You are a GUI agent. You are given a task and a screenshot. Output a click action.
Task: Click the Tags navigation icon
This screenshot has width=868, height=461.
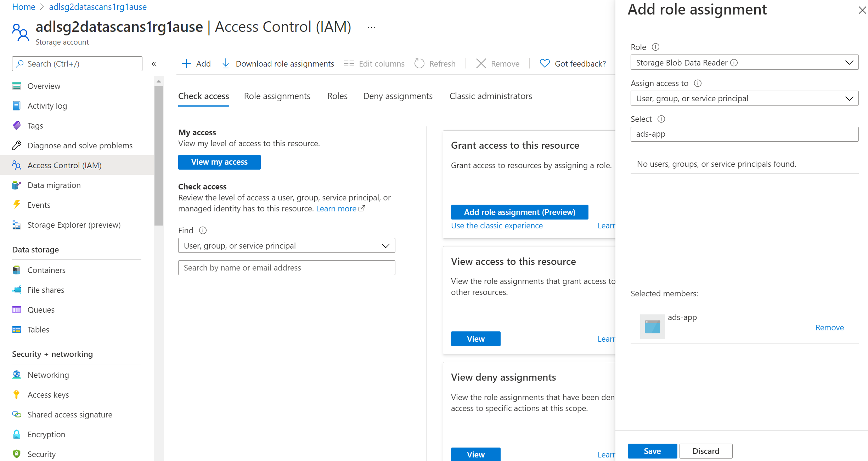(17, 126)
